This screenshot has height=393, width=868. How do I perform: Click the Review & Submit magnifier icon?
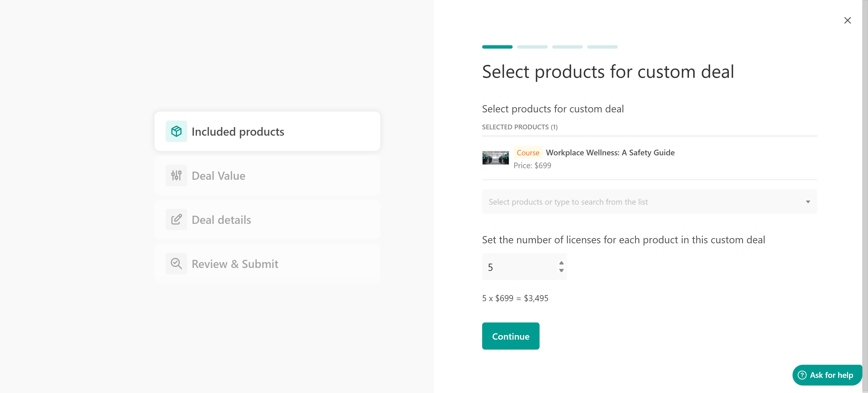click(x=176, y=264)
